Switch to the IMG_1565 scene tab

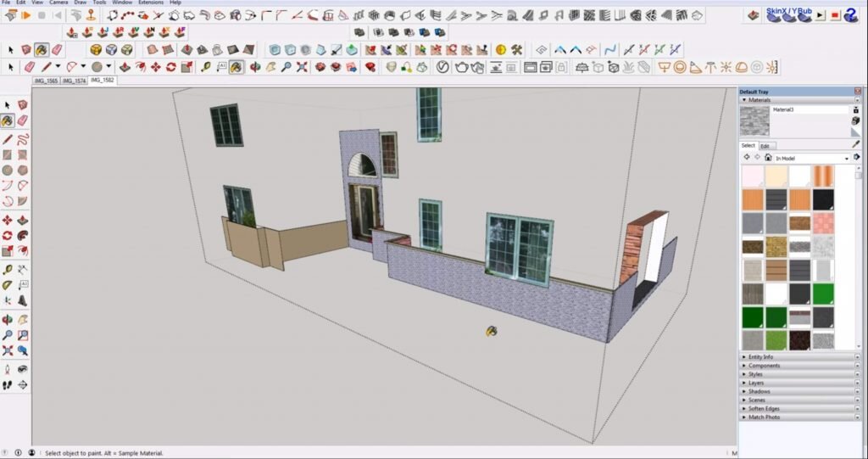(x=46, y=81)
